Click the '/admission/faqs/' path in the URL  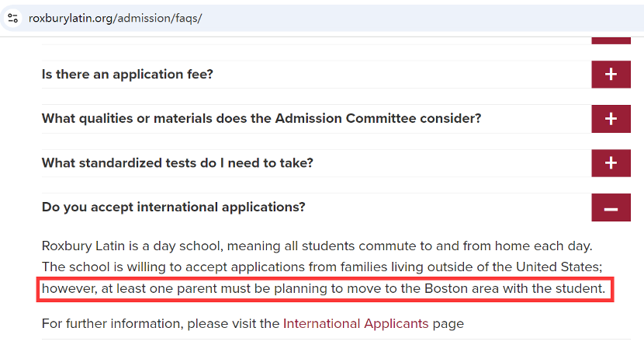pyautogui.click(x=158, y=18)
